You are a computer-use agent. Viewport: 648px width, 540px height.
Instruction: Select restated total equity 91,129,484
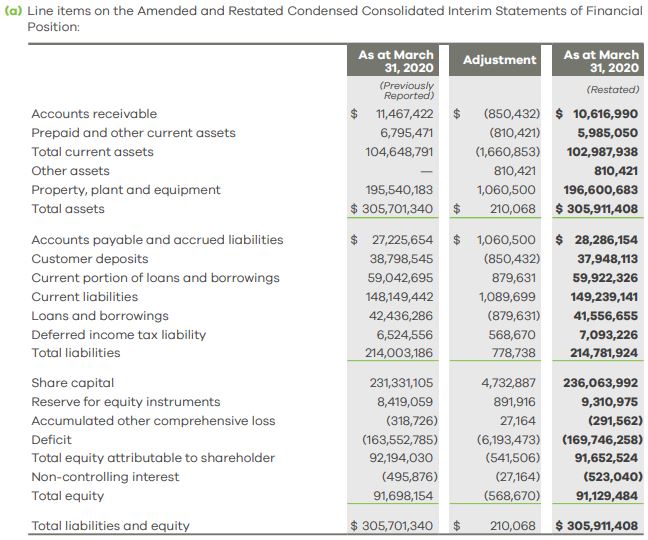coord(607,496)
